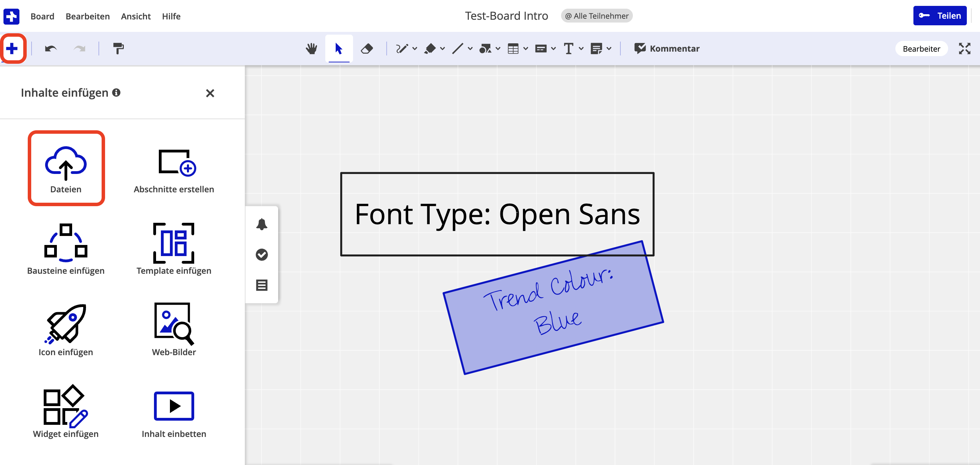
Task: Open the Bearbeiten menu
Action: click(87, 16)
